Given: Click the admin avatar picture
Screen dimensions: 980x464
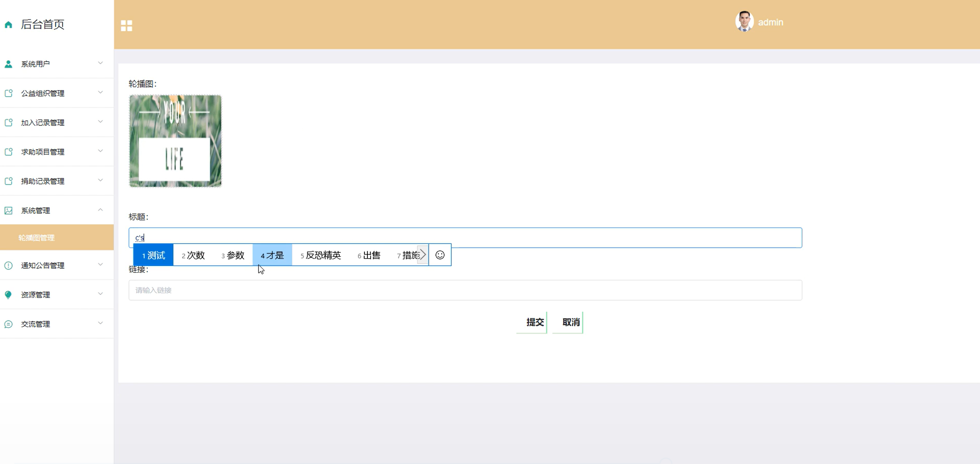Looking at the screenshot, I should tap(744, 22).
